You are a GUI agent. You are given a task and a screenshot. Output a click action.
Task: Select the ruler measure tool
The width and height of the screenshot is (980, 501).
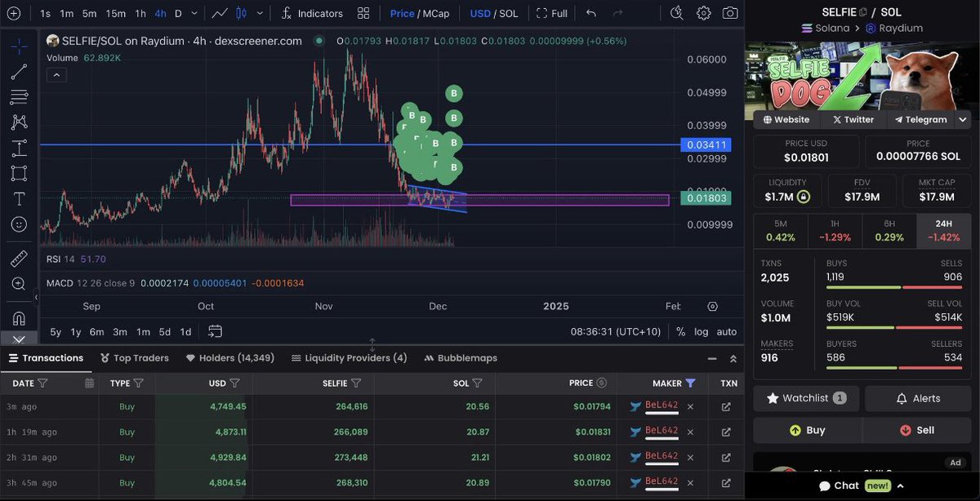(x=19, y=259)
